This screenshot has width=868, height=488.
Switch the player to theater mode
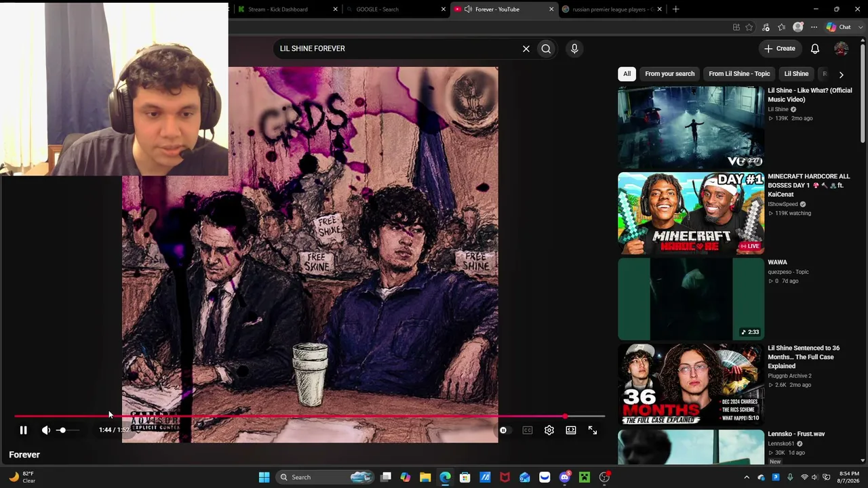pos(571,430)
